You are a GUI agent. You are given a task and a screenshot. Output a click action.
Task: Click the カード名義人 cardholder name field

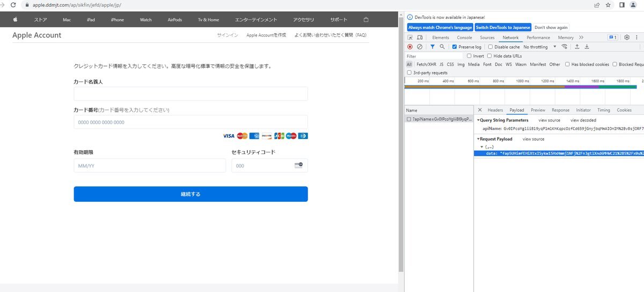point(191,94)
